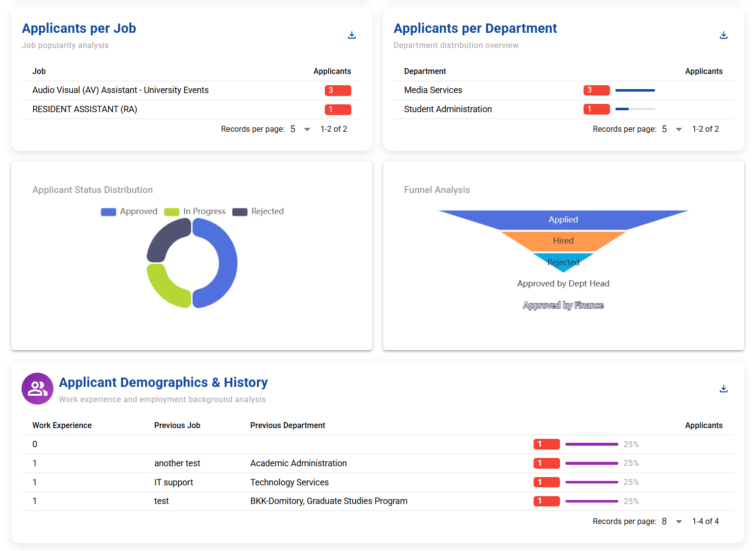Toggle Rejected legend in status chart

258,212
